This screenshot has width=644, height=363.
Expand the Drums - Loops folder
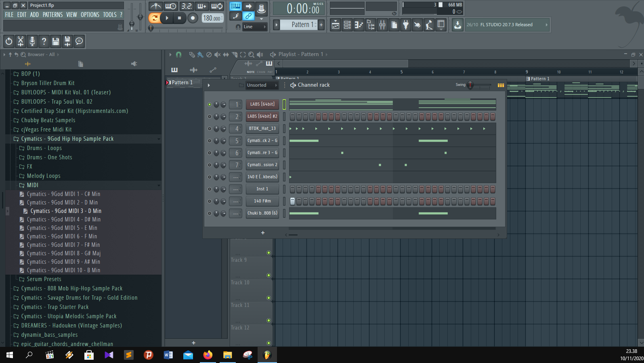44,148
